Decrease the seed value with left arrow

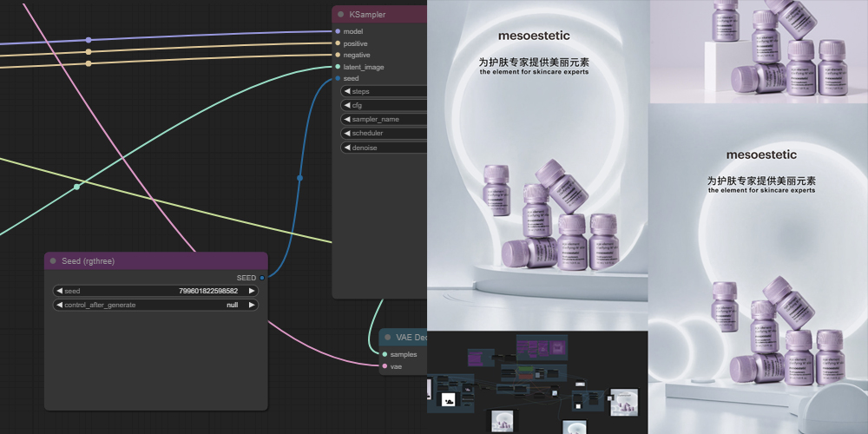coord(59,291)
